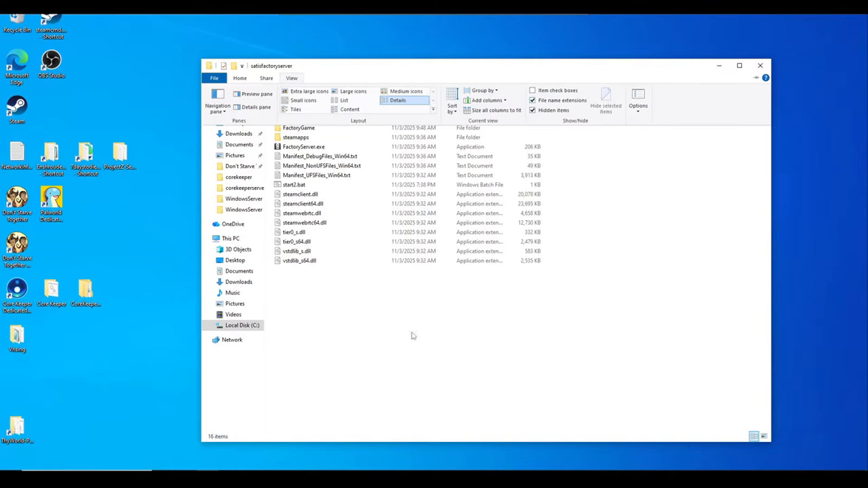Open the Recycle Bin desktop icon
868x488 pixels.
tap(17, 24)
